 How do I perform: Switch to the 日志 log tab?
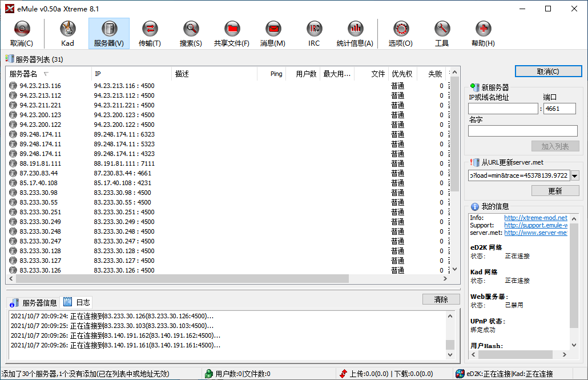click(x=76, y=302)
